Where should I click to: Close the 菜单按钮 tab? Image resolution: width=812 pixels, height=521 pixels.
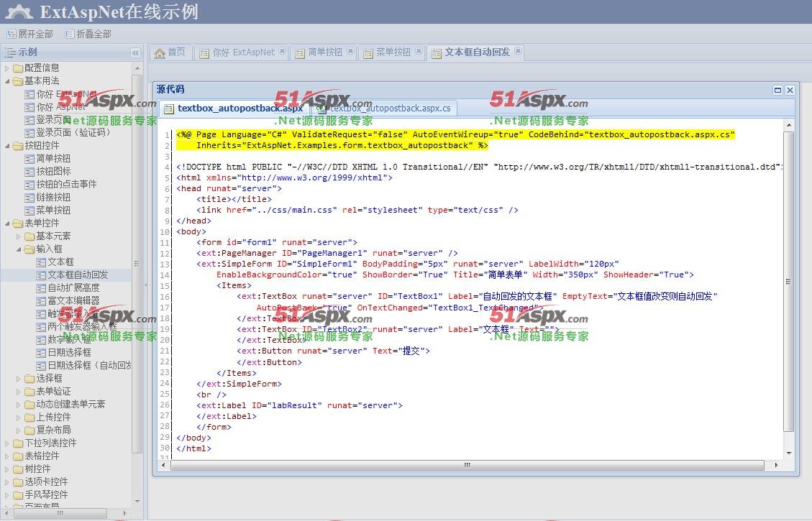pyautogui.click(x=419, y=52)
